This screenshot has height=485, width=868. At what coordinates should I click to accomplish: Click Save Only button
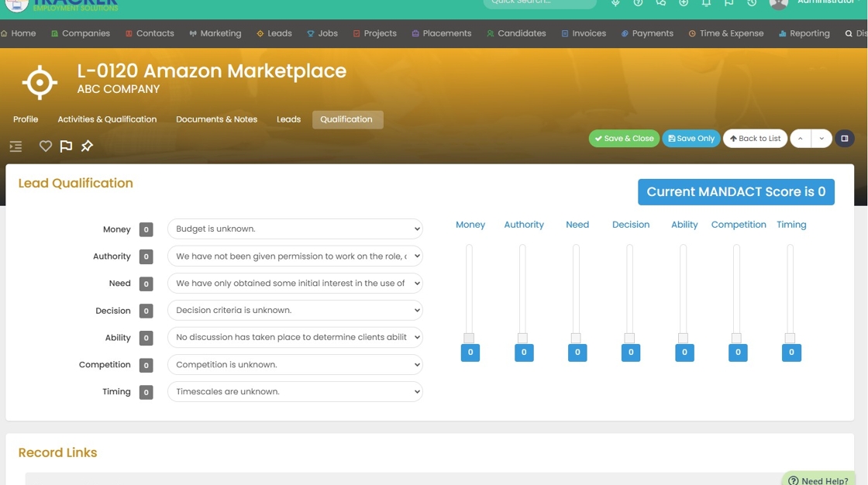pos(691,139)
